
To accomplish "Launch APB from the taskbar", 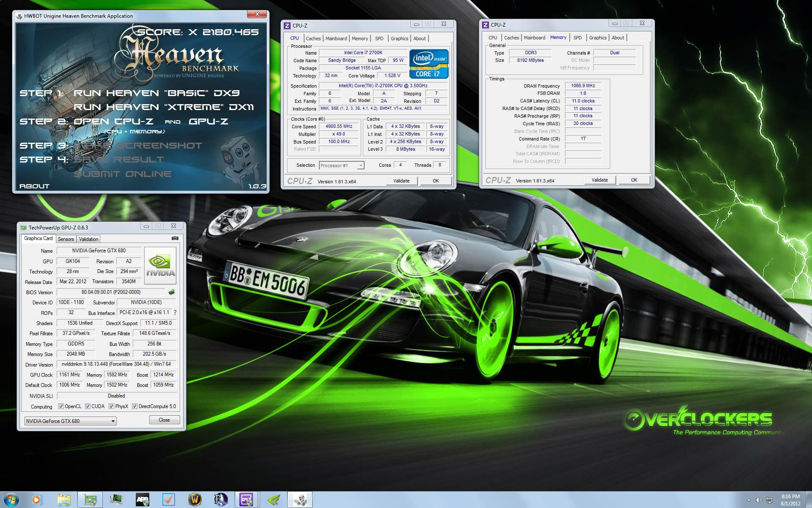I will pyautogui.click(x=142, y=500).
